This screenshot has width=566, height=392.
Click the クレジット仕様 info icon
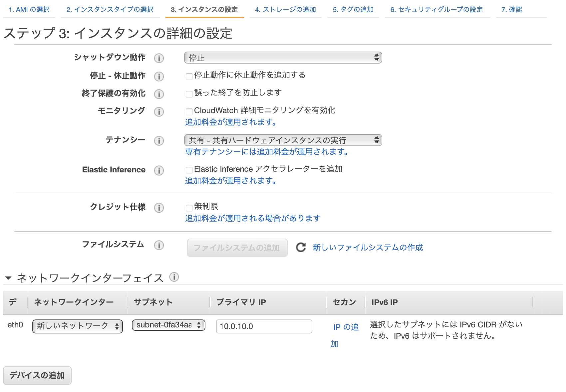(159, 208)
